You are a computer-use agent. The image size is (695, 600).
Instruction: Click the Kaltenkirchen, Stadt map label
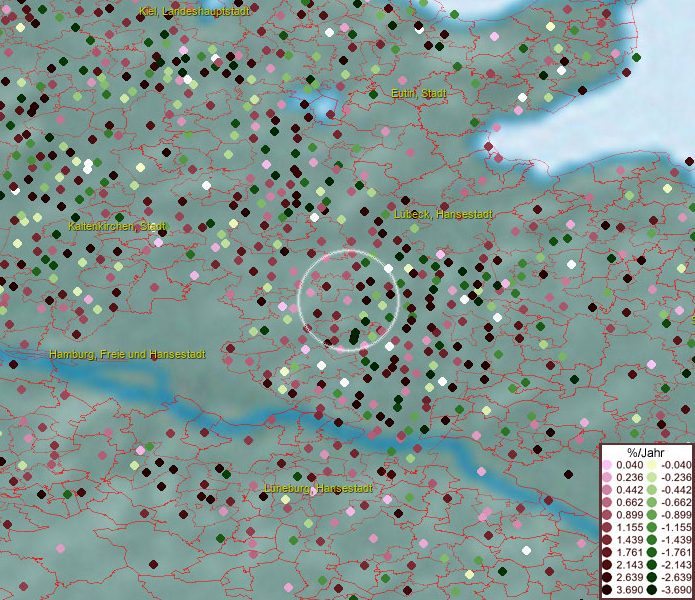117,226
